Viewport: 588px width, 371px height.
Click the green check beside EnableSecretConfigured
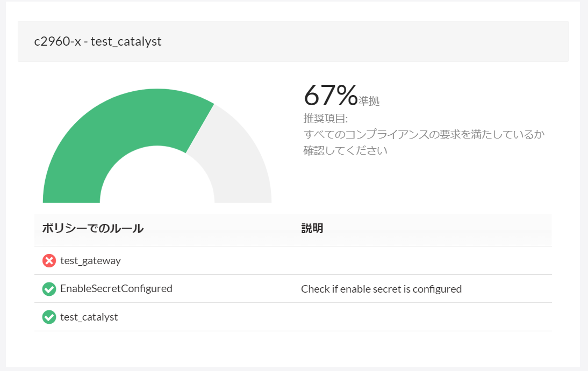pyautogui.click(x=49, y=289)
